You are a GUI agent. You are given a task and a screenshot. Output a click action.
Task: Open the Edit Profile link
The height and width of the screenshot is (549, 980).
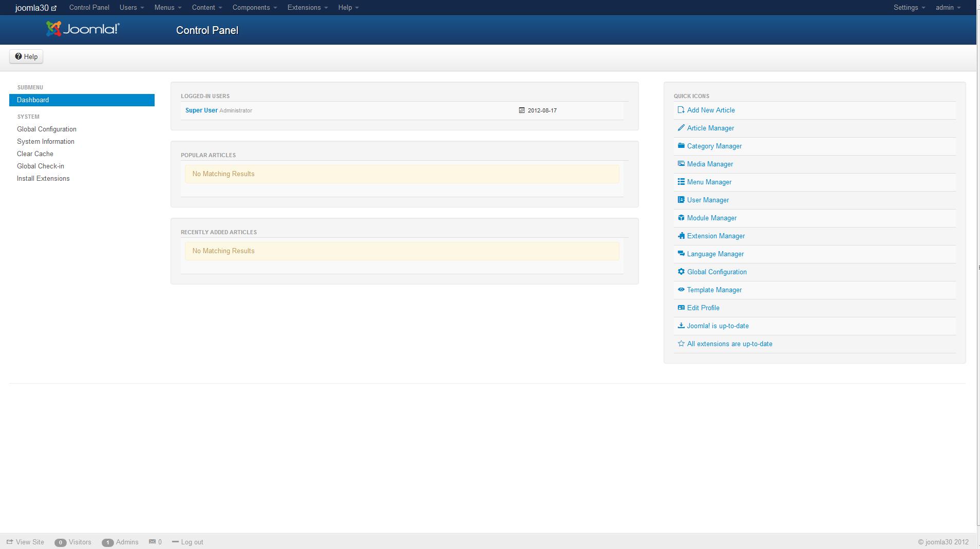coord(703,308)
